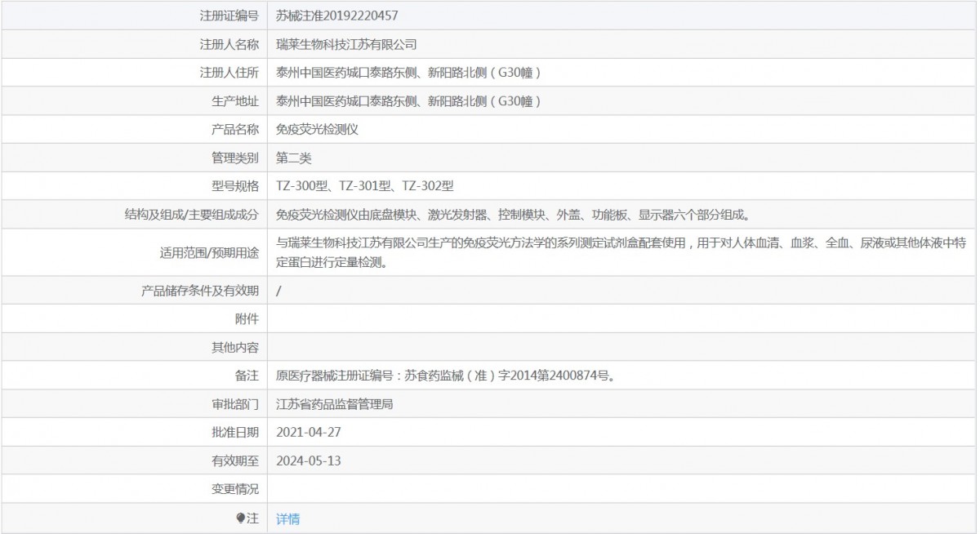Open the 详情 link in the 注 row

(x=287, y=518)
